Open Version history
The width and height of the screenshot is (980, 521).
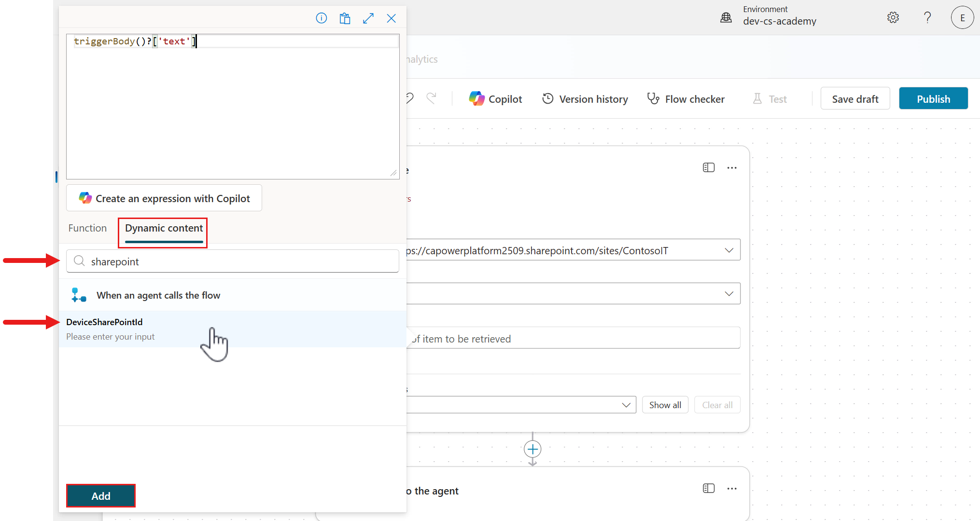coord(585,98)
